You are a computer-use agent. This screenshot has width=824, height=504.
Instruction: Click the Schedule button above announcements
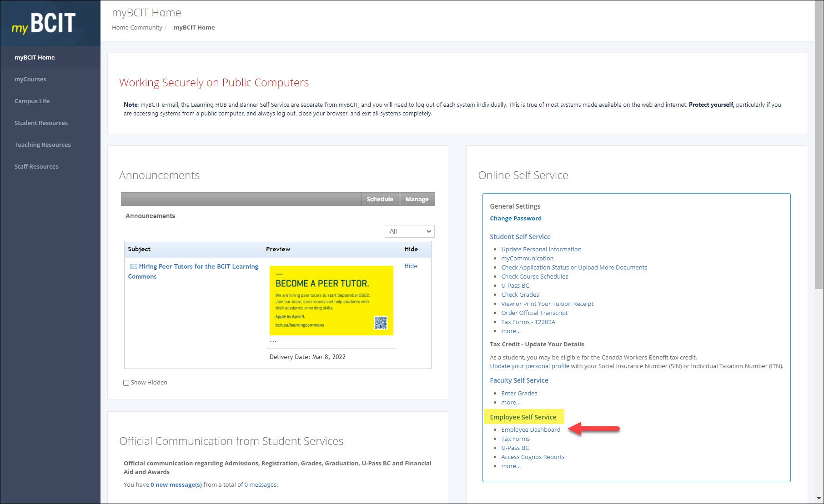[380, 199]
